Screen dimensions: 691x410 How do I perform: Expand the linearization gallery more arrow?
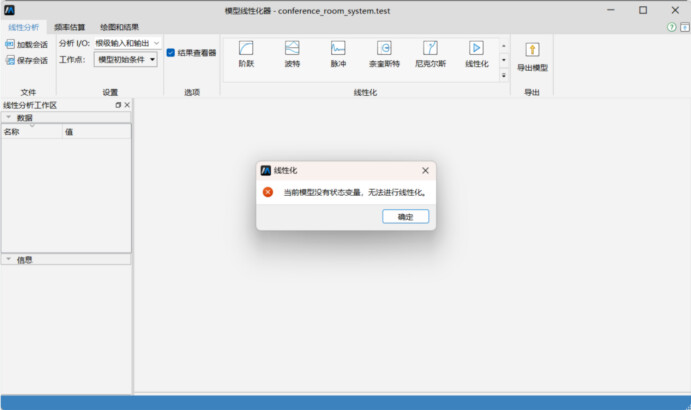click(x=504, y=75)
